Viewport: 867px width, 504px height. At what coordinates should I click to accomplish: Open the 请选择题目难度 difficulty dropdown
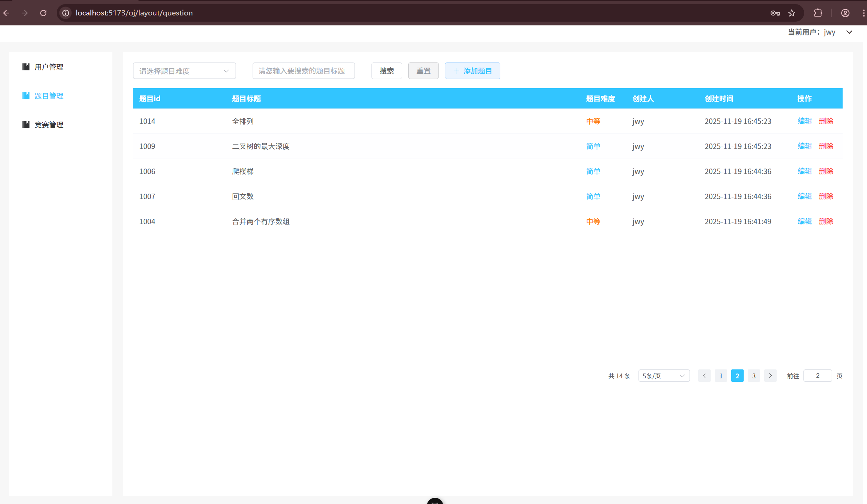click(x=185, y=70)
